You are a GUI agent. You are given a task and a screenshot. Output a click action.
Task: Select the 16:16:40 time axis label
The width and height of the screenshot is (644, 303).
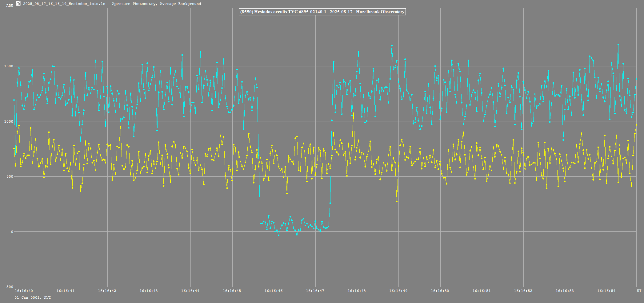click(x=24, y=291)
